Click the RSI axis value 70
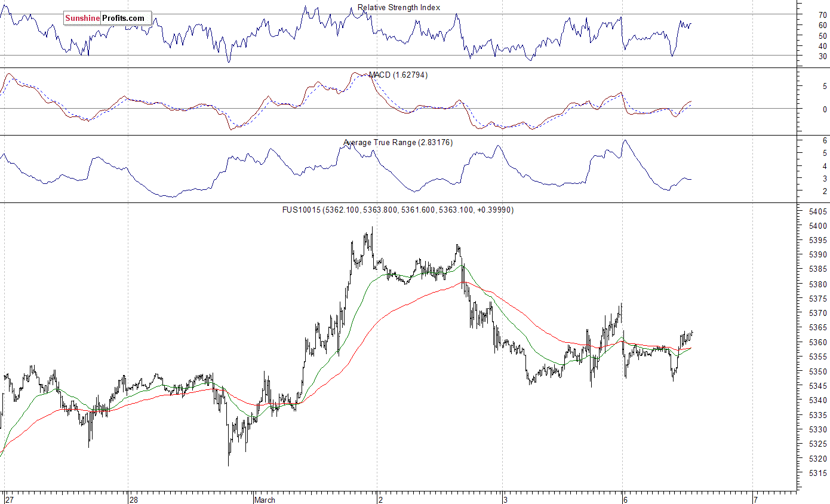 822,14
